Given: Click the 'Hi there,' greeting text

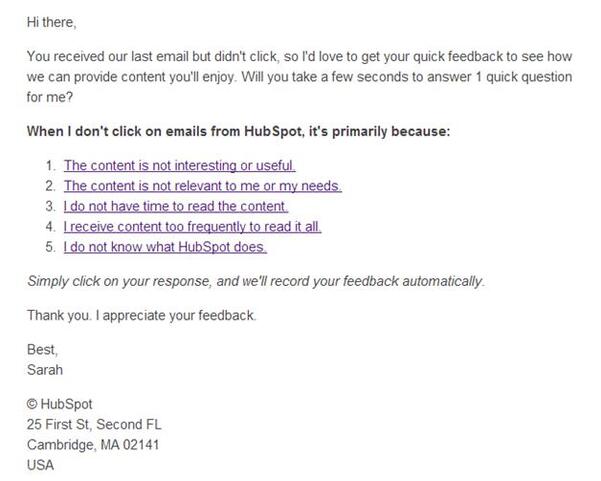Looking at the screenshot, I should tap(51, 21).
